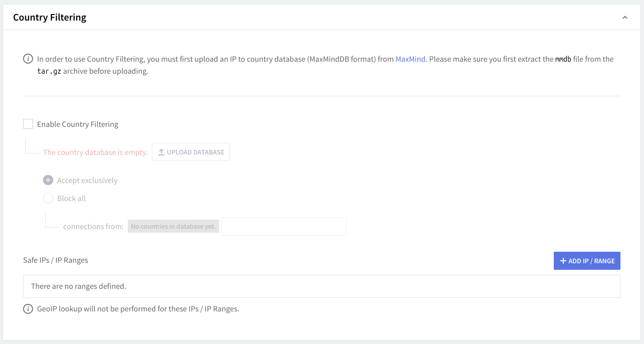The image size is (644, 344).
Task: Click info icon beside MaxMind database instructions
Action: [x=28, y=59]
